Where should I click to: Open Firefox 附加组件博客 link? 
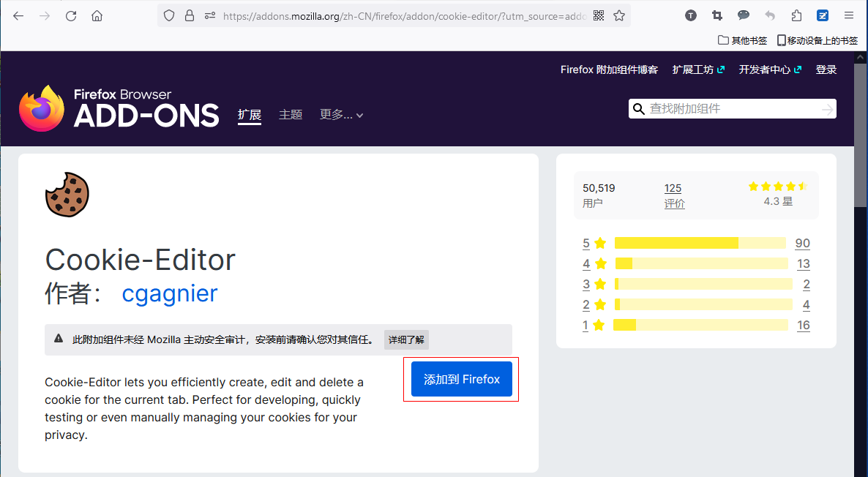coord(609,70)
